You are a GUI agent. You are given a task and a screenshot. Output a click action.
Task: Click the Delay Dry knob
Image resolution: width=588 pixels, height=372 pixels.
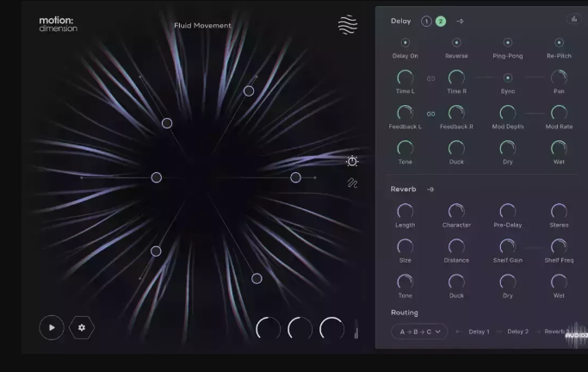click(x=508, y=148)
